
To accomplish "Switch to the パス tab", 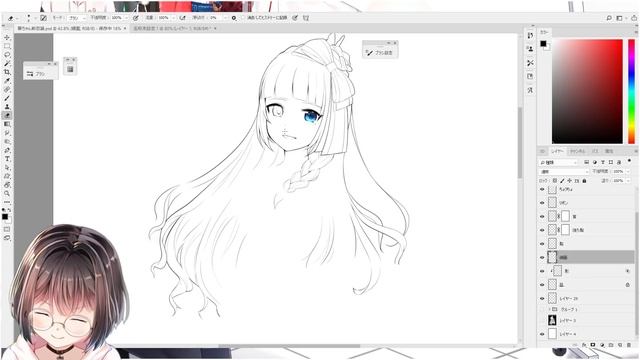I will coord(595,151).
